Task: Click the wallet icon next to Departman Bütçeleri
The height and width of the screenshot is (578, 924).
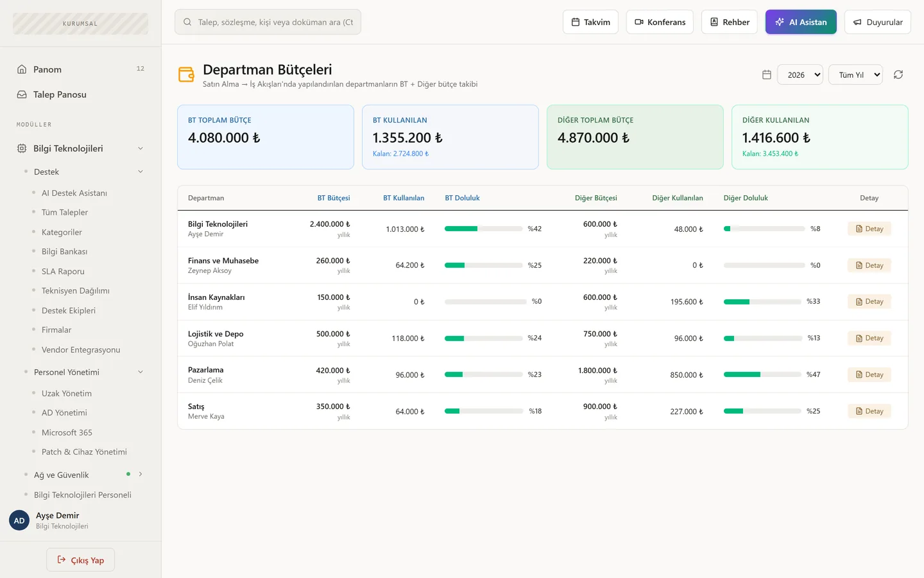Action: (x=186, y=74)
